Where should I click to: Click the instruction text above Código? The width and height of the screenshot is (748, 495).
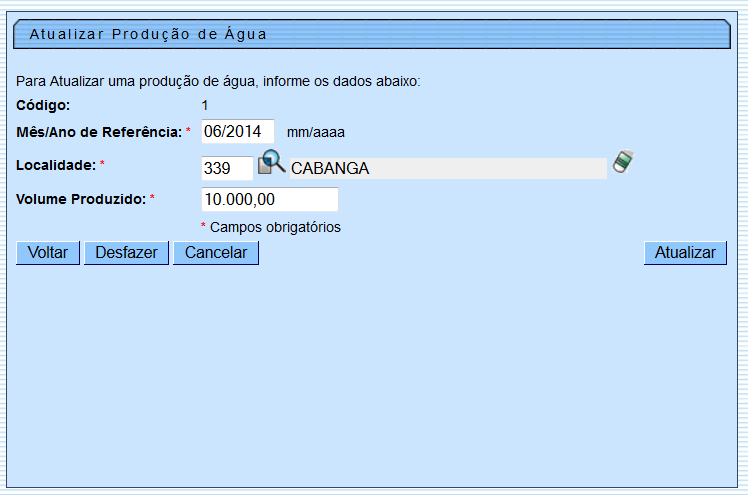[218, 81]
